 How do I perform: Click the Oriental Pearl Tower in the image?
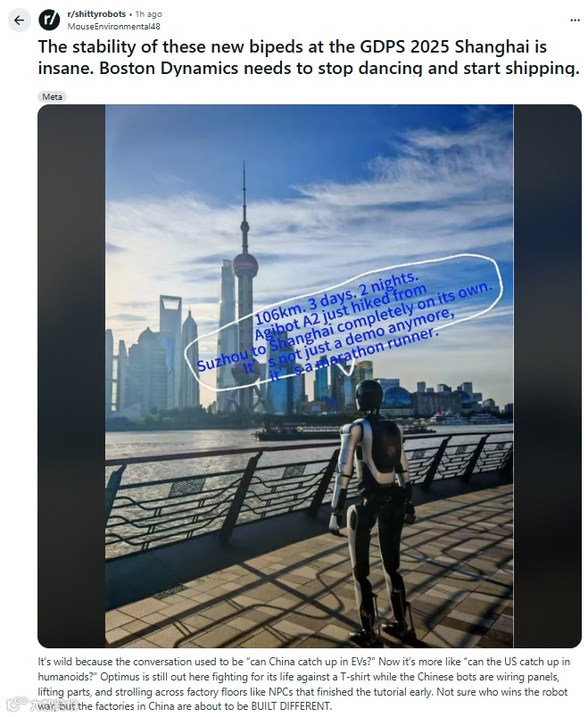pyautogui.click(x=244, y=288)
